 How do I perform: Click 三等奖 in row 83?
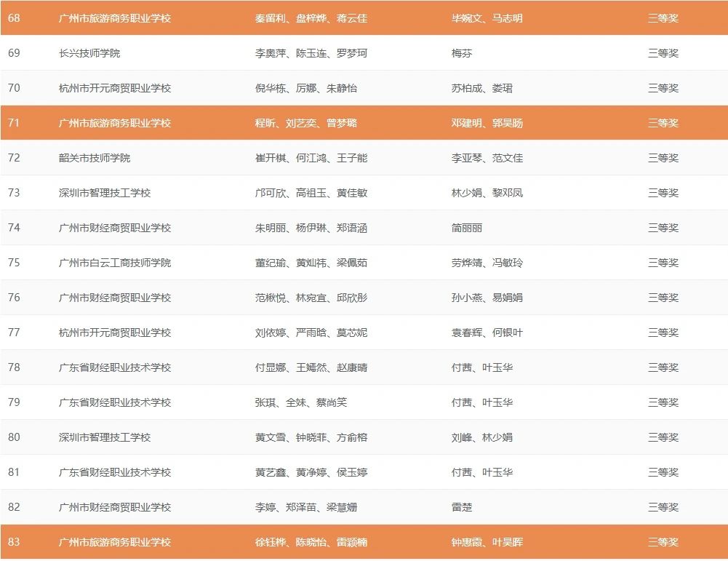(663, 541)
